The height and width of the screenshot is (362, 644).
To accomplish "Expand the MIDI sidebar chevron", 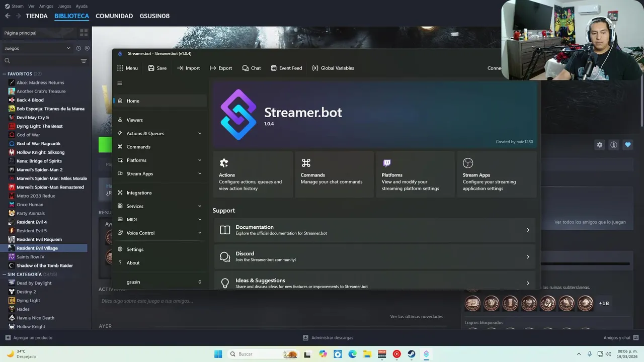I will click(200, 220).
